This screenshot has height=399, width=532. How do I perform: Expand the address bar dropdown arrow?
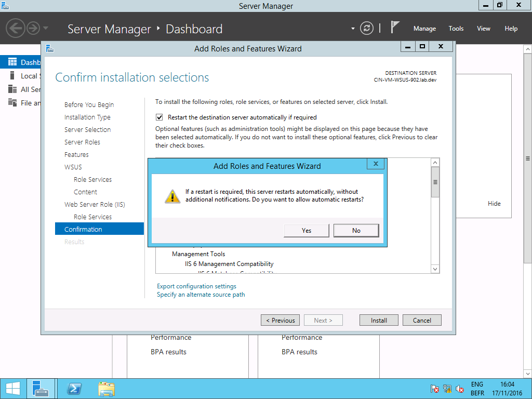(353, 29)
